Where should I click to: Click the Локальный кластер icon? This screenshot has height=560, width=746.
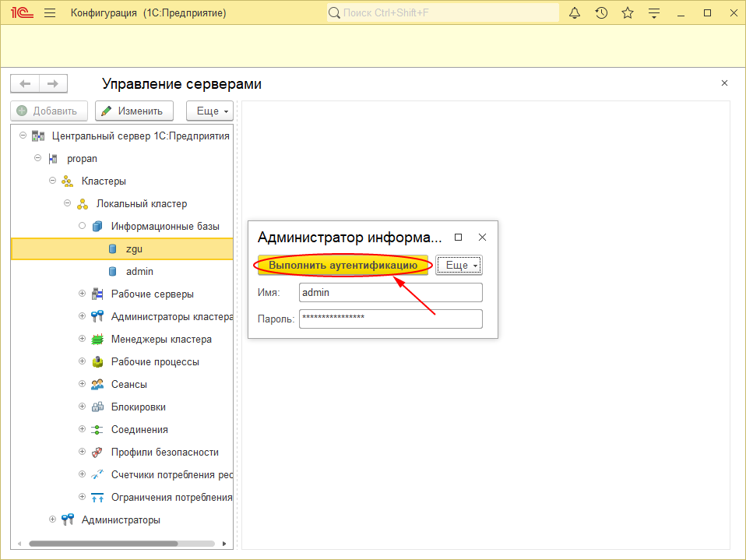coord(83,204)
